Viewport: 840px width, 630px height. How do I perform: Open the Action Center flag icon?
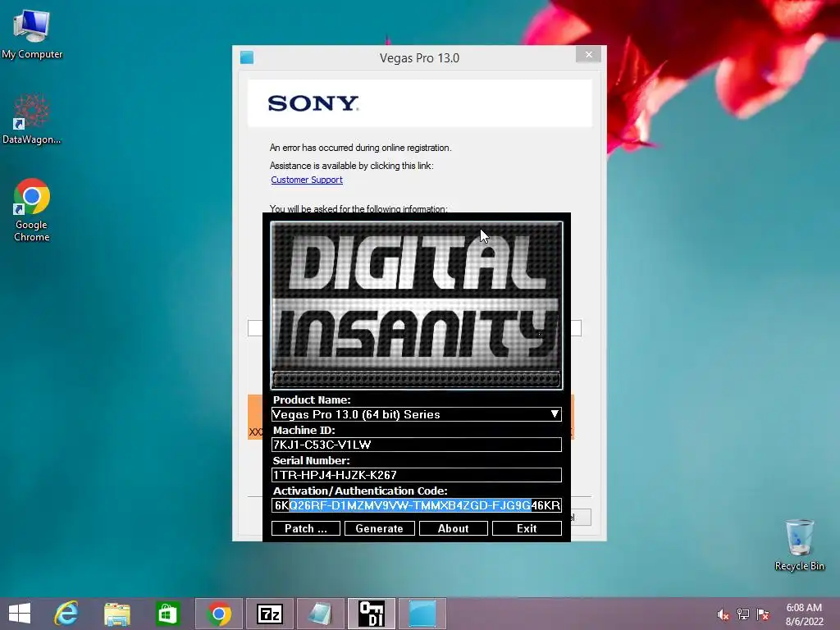click(763, 614)
